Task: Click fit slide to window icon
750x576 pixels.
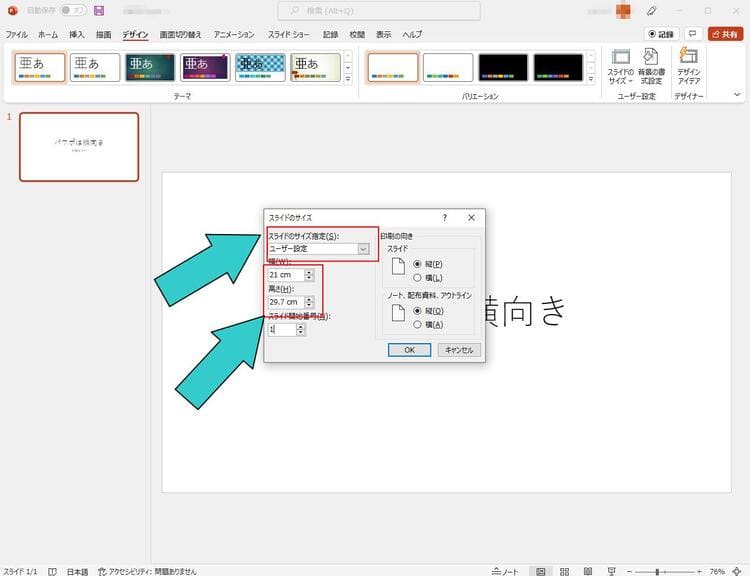Action: click(x=737, y=571)
